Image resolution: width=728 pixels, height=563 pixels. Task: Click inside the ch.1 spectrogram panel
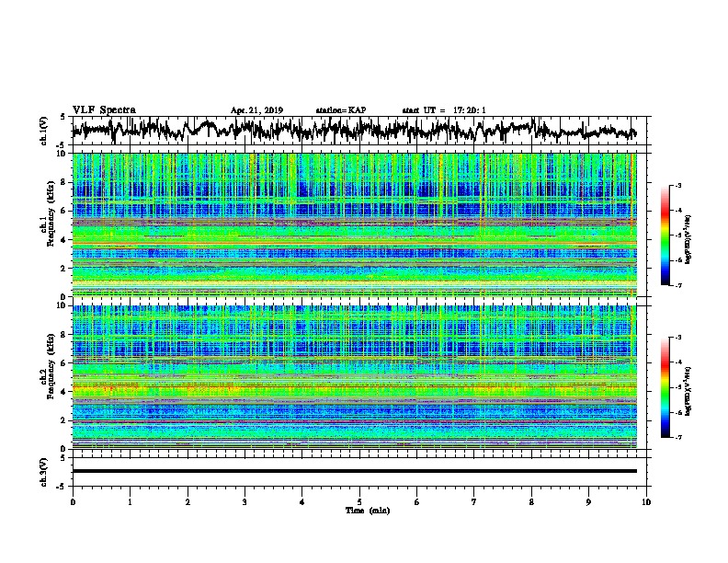354,224
